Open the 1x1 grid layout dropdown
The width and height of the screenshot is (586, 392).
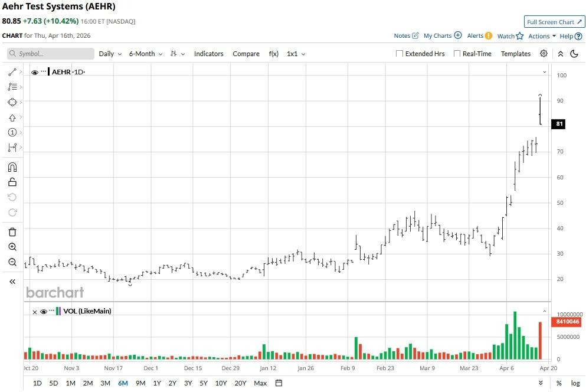click(x=296, y=54)
